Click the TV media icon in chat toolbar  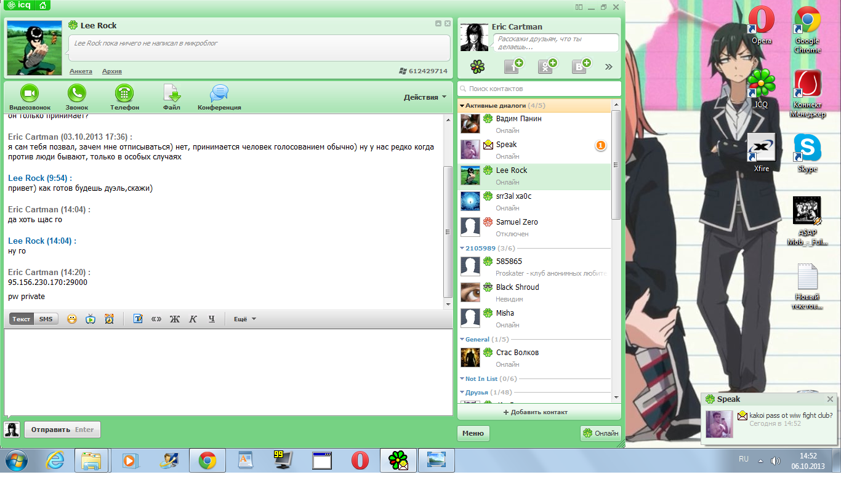tap(91, 319)
